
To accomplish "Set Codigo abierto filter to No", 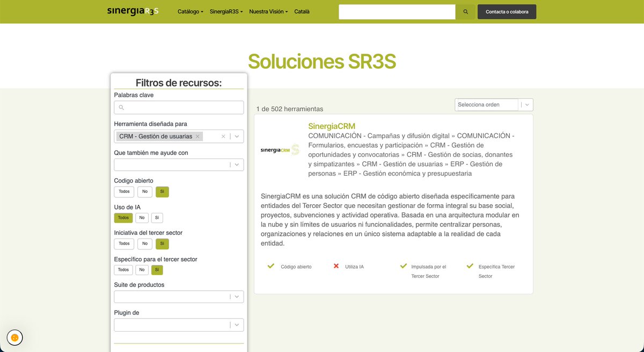I will 145,192.
